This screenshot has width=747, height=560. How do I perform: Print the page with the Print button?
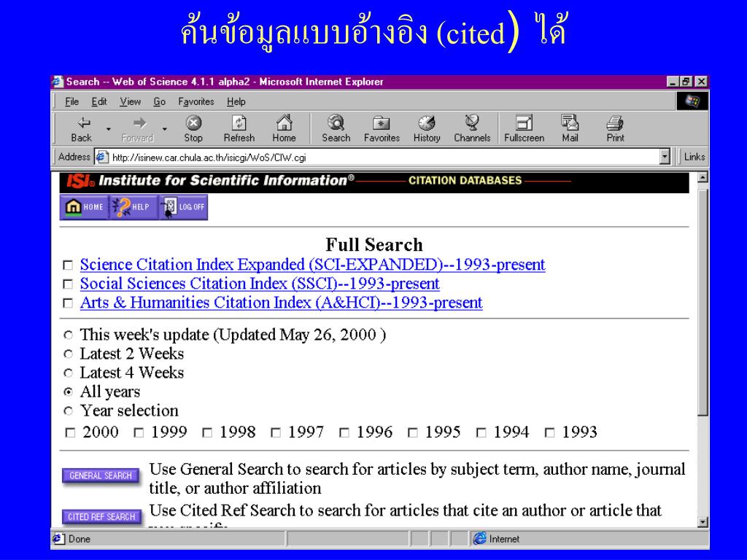[x=615, y=128]
